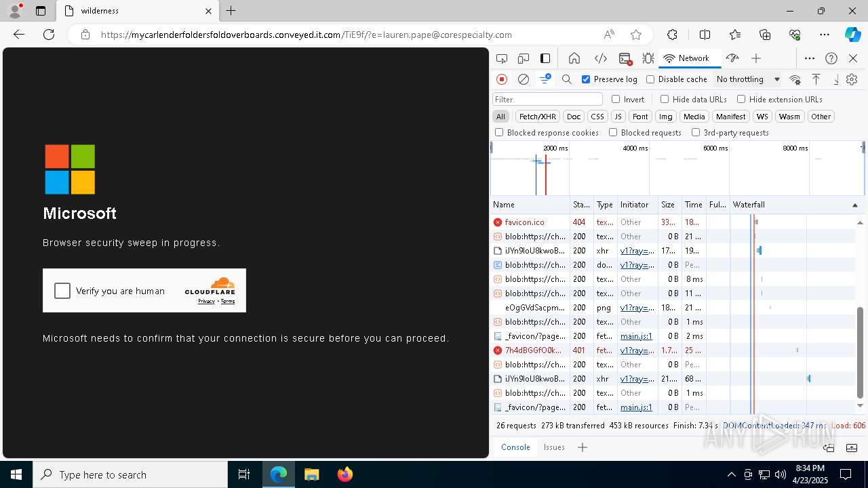
Task: Add this page to favorites star
Action: point(635,35)
